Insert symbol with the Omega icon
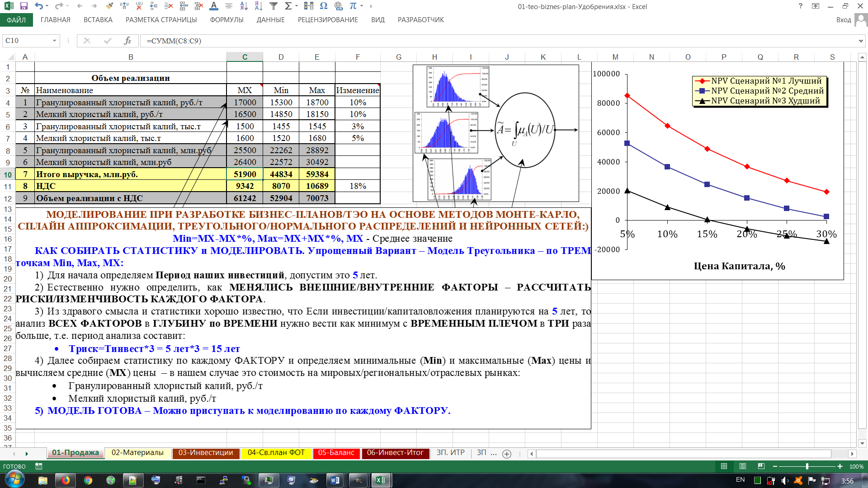The image size is (868, 488). (323, 6)
